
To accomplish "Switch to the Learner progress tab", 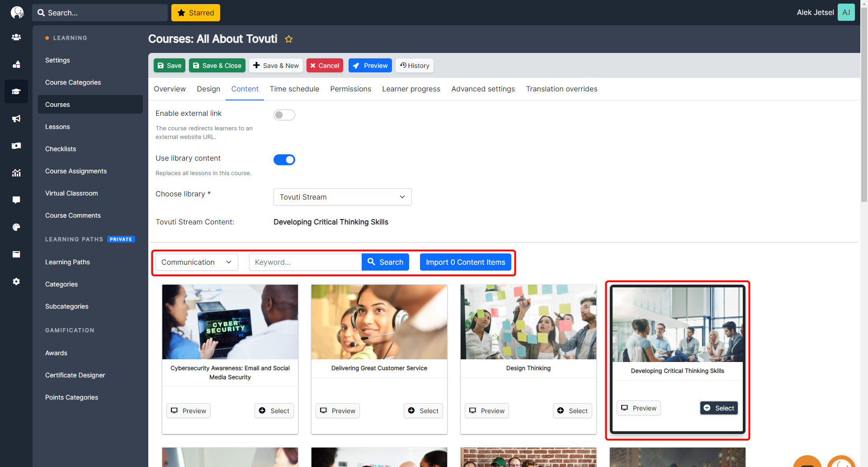I will coord(411,89).
